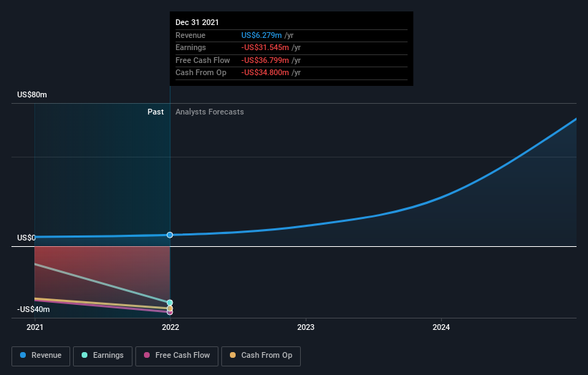Viewport: 588px width, 375px height.
Task: Click the 2022 x-axis label
Action: [170, 328]
